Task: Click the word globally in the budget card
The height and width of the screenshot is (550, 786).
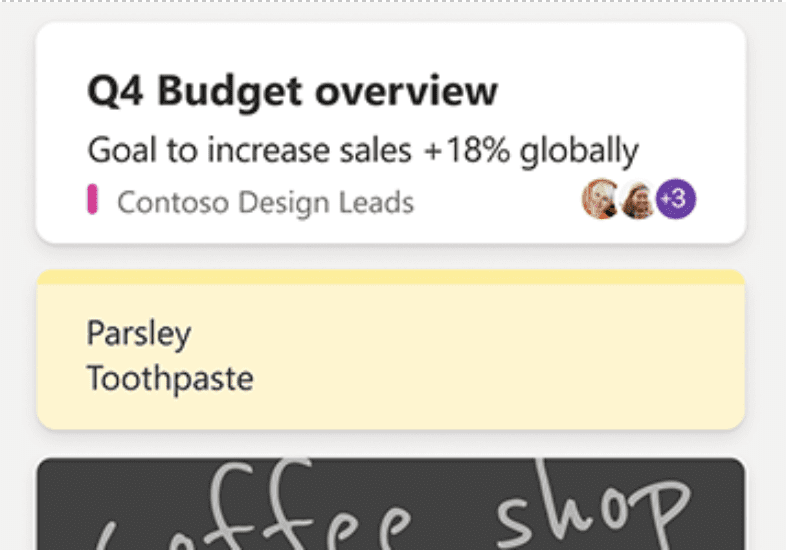Action: (x=579, y=151)
